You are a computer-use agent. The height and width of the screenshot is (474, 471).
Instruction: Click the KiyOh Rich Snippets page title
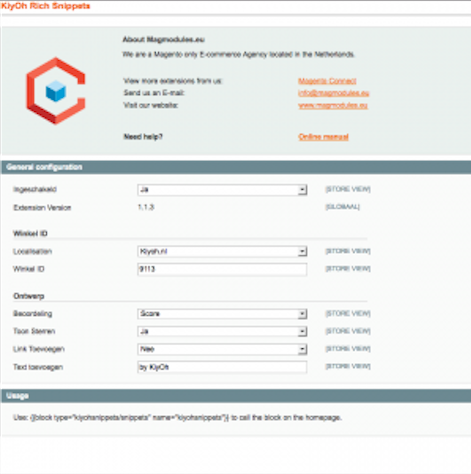45,6
